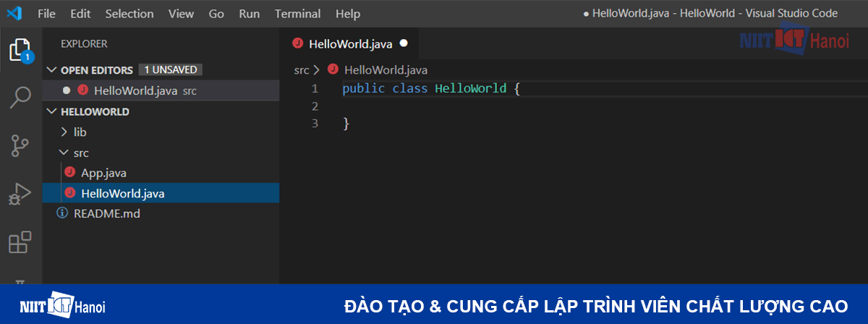Open the Go menu
This screenshot has height=324, width=868.
coord(216,14)
